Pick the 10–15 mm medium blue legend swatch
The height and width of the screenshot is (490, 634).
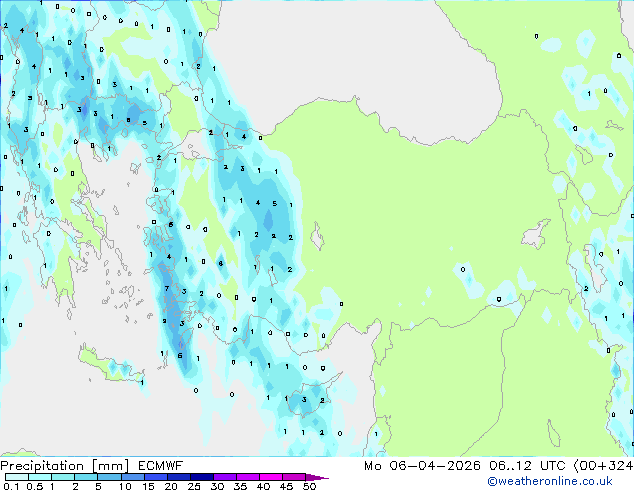coord(133,477)
